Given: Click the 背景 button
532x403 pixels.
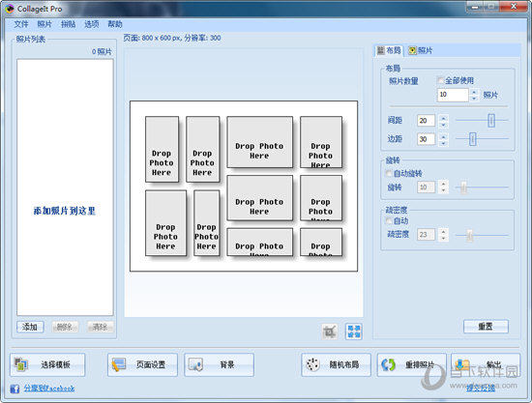Looking at the screenshot, I should tap(220, 364).
